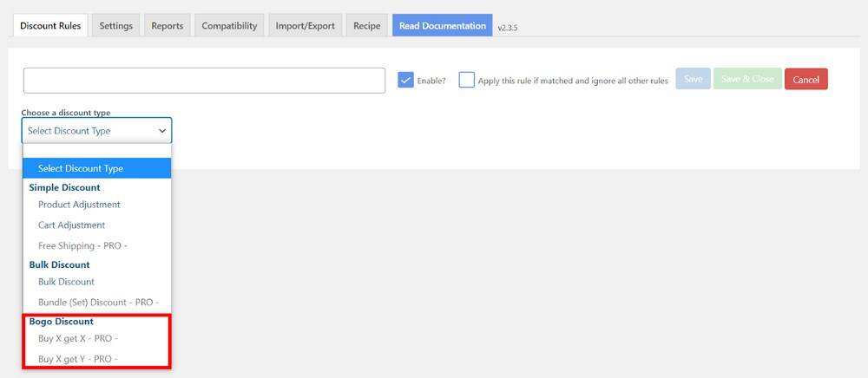
Task: Select Bulk Discount option under Bulk Discount
Action: 66,282
